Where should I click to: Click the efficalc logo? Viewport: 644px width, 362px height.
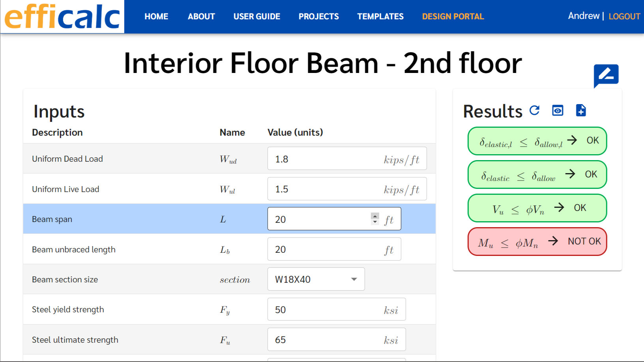(x=62, y=17)
